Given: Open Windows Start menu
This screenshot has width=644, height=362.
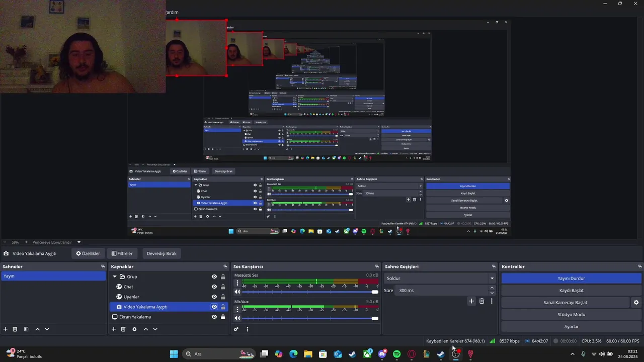Looking at the screenshot, I should (174, 354).
